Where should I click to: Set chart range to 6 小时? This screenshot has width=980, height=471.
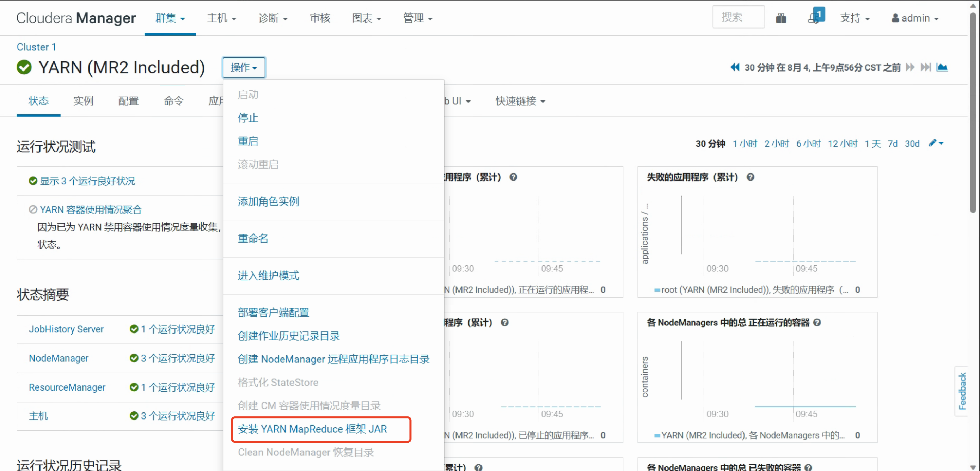[x=808, y=143]
